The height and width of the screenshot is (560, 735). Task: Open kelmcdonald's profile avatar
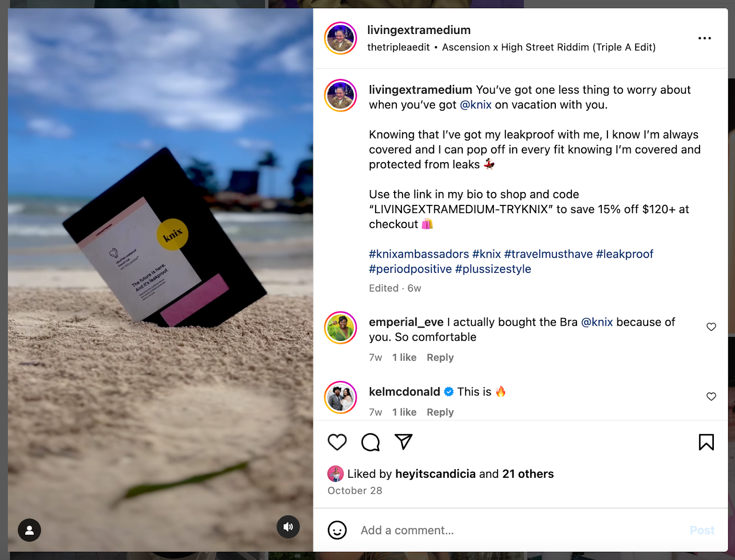340,397
